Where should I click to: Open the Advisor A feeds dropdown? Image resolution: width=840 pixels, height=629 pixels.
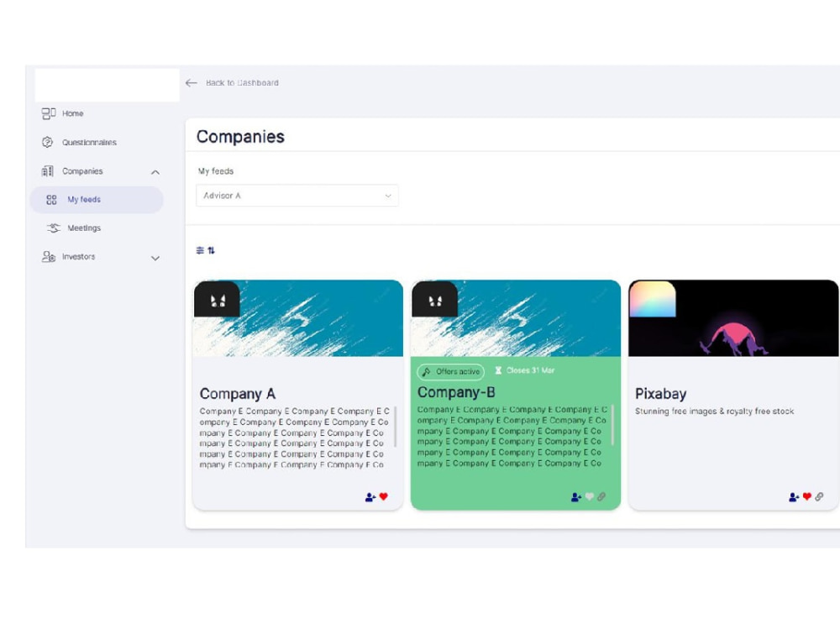pos(297,196)
